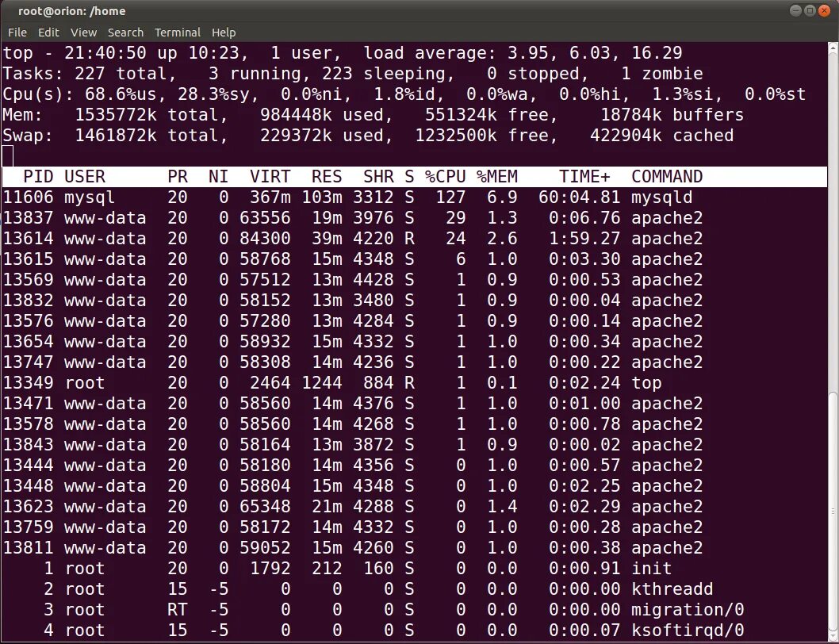
Task: Click PID 13444 in the list
Action: point(28,466)
